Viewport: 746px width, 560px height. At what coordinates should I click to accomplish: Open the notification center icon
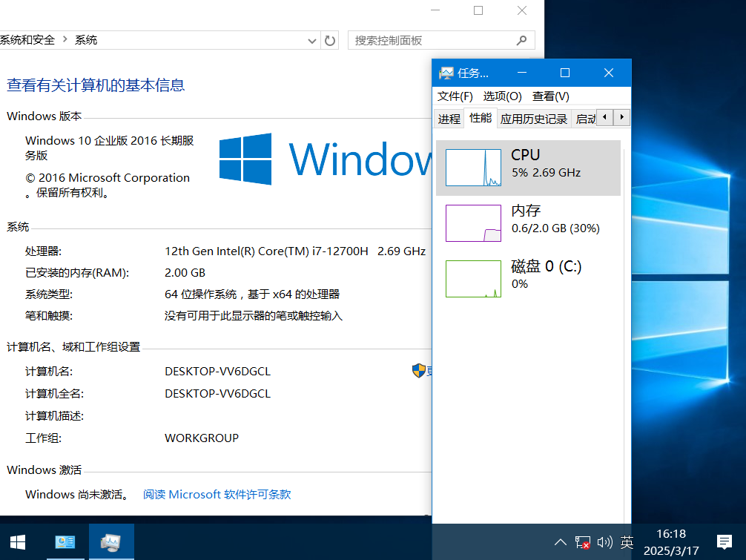pos(724,542)
